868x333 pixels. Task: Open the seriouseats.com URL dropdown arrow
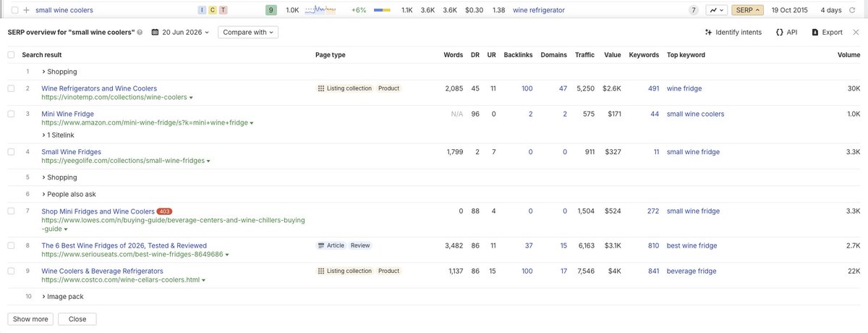click(227, 255)
